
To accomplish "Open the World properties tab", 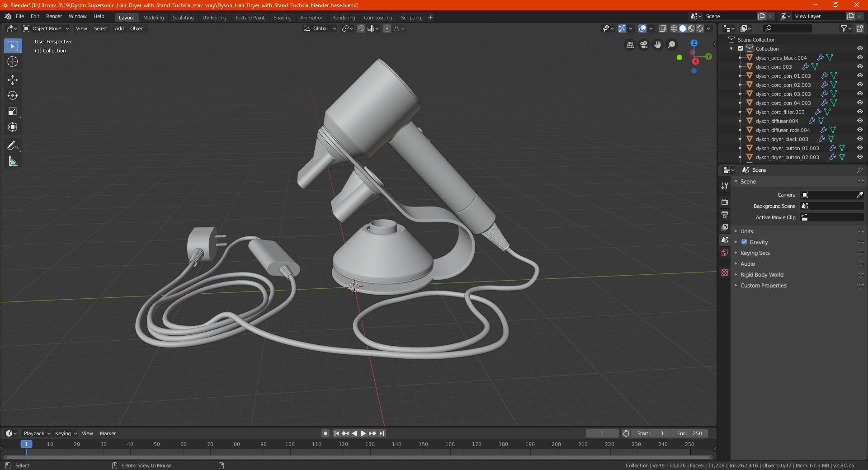I will (x=725, y=253).
